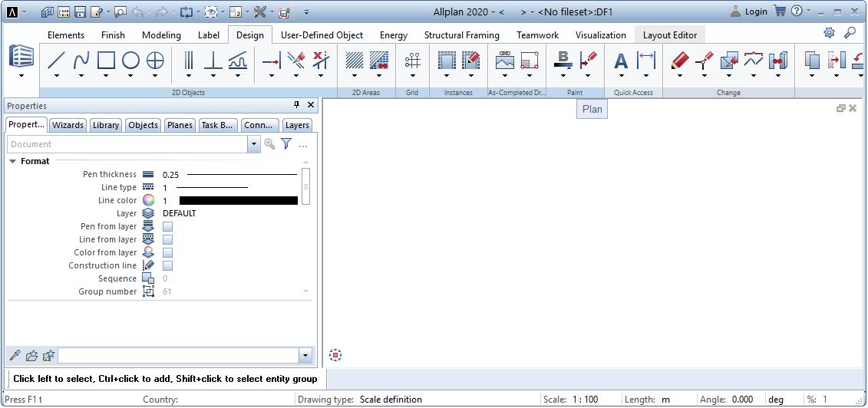Expand the Grid tool flyout arrow
This screenshot has width=868, height=408.
tap(412, 76)
